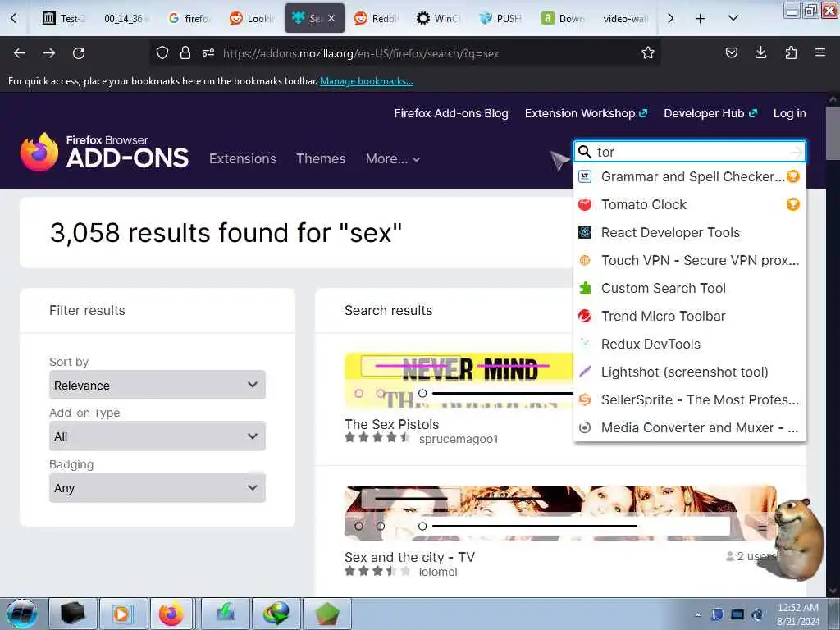This screenshot has width=840, height=630.
Task: Click the page vertical scrollbar thumb
Action: (x=833, y=133)
